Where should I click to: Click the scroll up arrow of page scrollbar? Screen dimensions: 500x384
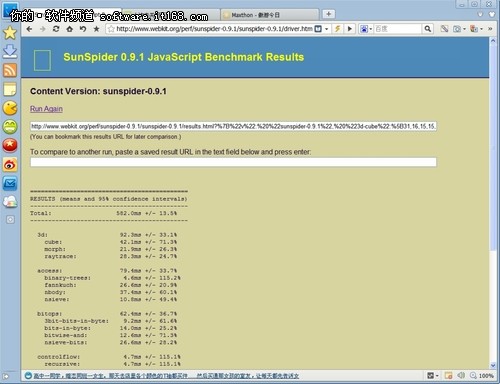(x=493, y=41)
